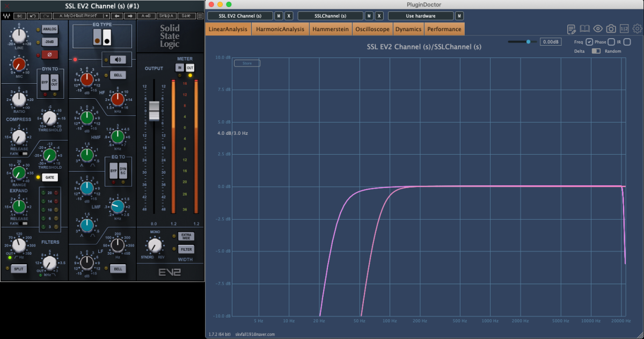Screen dimensions: 644x339
Task: Switch to the Dynamics tab
Action: (409, 29)
